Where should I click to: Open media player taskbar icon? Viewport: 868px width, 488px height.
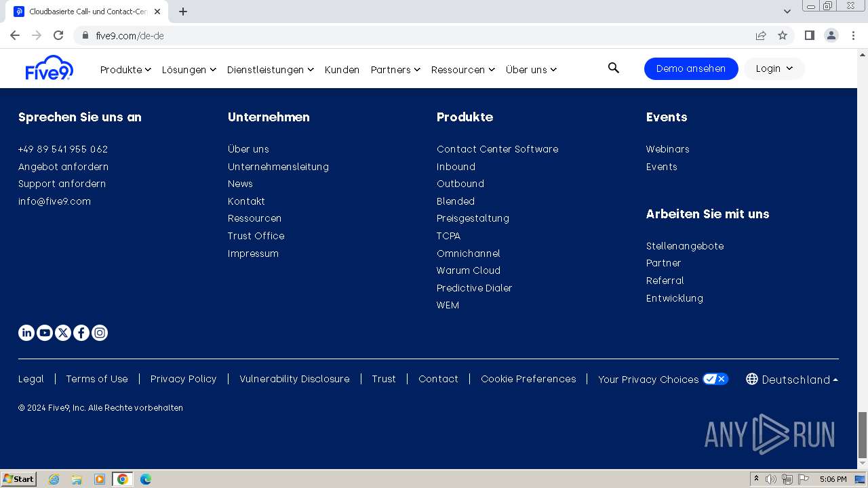coord(100,479)
